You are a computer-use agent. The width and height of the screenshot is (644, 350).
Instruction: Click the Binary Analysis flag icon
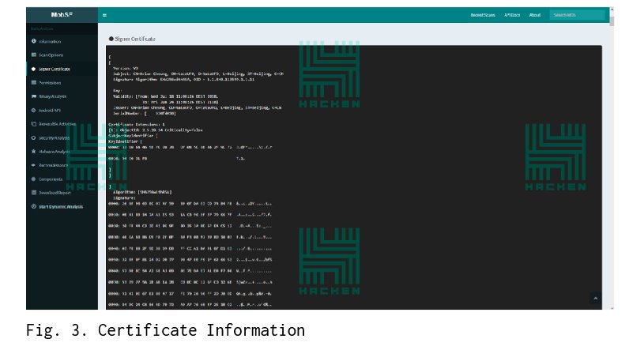[34, 96]
